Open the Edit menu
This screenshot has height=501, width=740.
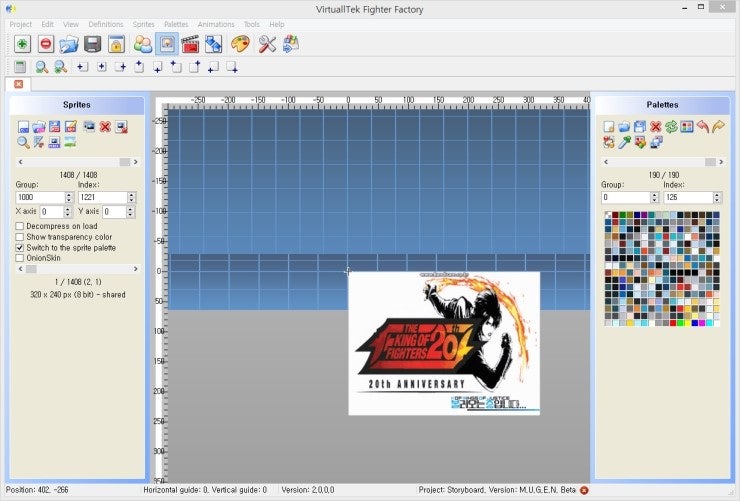[x=47, y=24]
